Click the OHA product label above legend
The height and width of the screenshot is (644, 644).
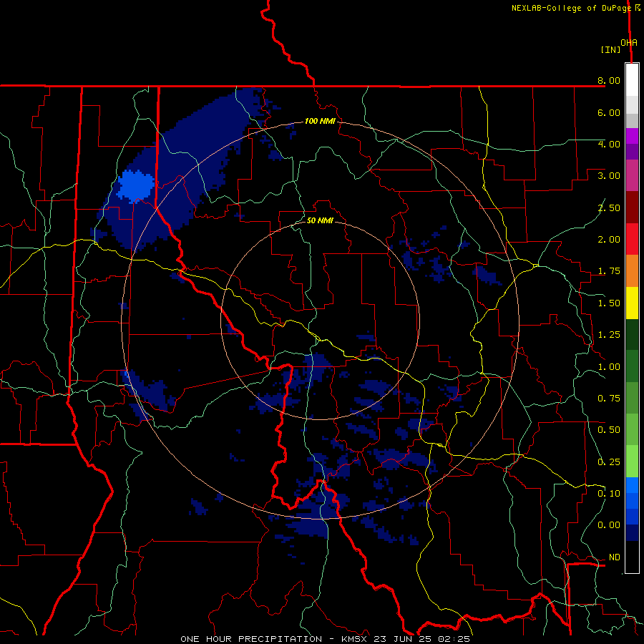click(x=629, y=43)
